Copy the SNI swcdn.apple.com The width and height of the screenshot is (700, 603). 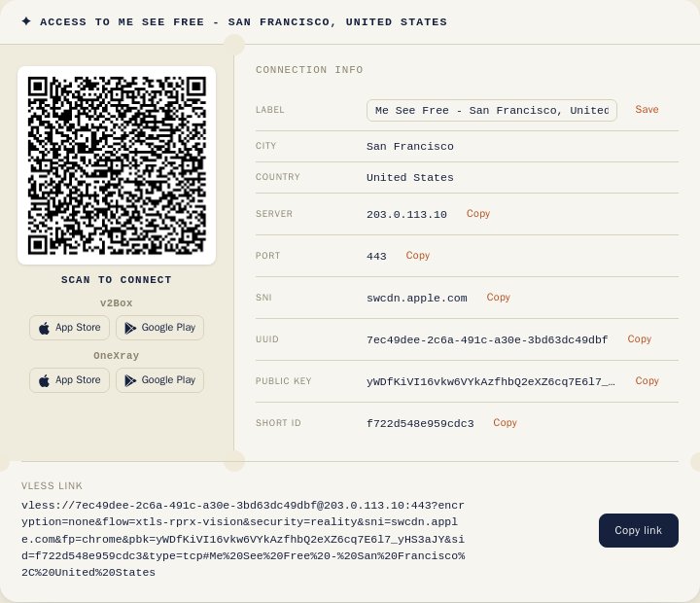[x=498, y=298]
